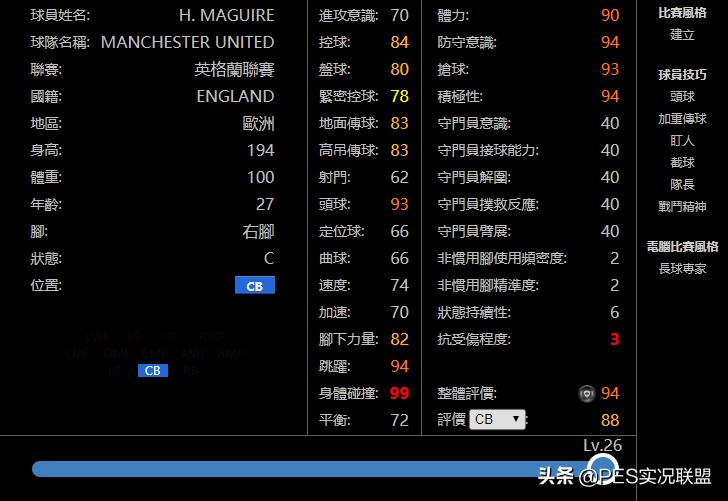Click the 緊密控球 value 78
The image size is (728, 501).
[x=399, y=96]
